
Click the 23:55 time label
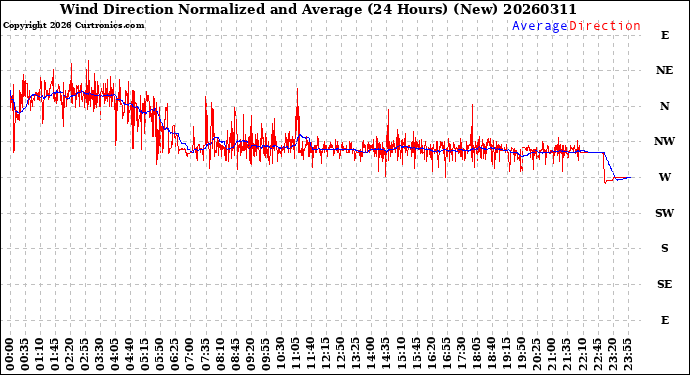tap(627, 354)
